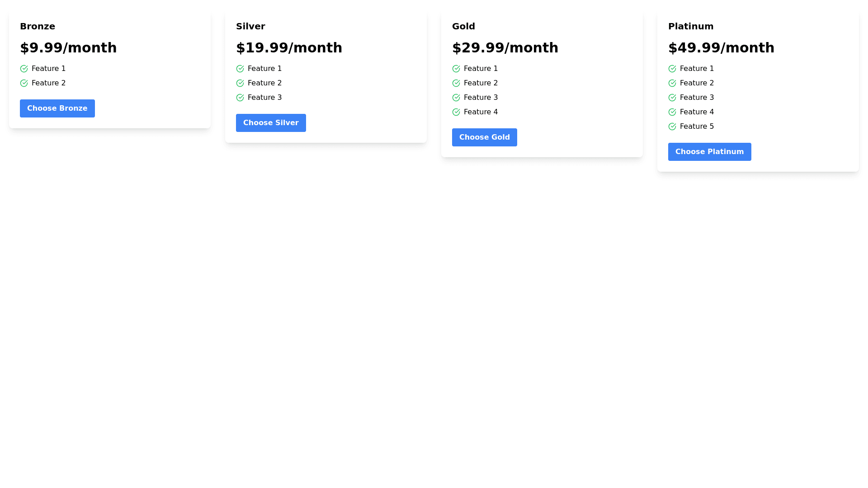Click the Gold plan heading
The height and width of the screenshot is (488, 868).
[x=463, y=26]
